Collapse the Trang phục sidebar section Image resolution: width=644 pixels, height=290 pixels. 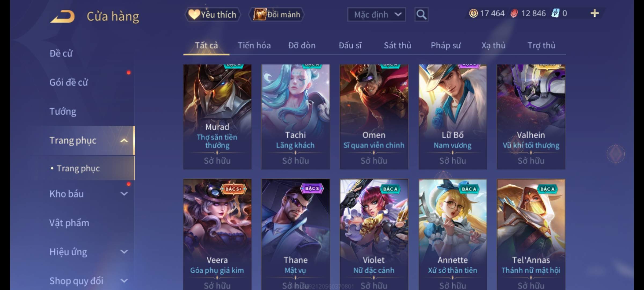point(124,141)
